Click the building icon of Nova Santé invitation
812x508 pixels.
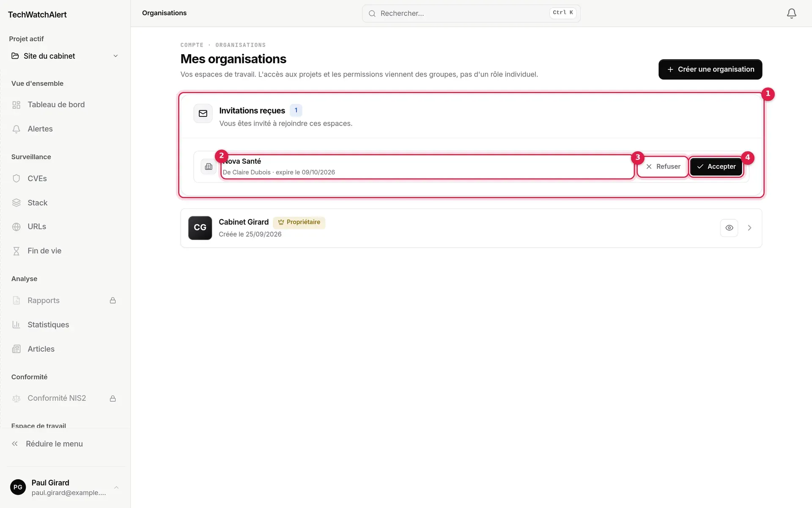tap(208, 167)
